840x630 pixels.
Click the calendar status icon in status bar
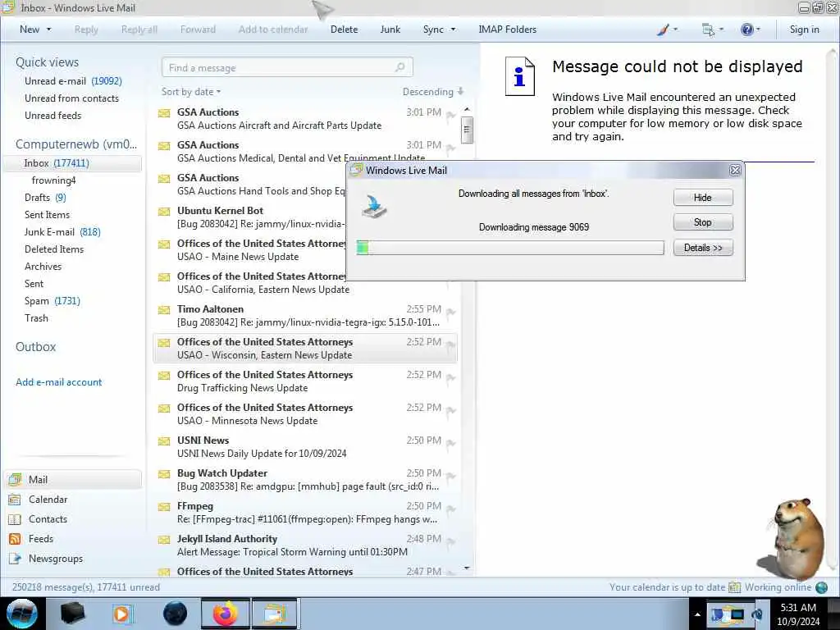click(734, 587)
